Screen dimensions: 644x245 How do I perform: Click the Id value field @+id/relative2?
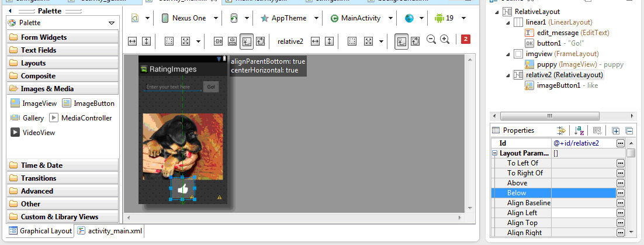click(583, 143)
